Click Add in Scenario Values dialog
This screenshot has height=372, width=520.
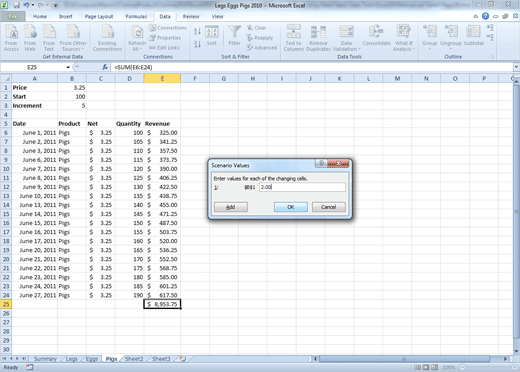[x=231, y=207]
